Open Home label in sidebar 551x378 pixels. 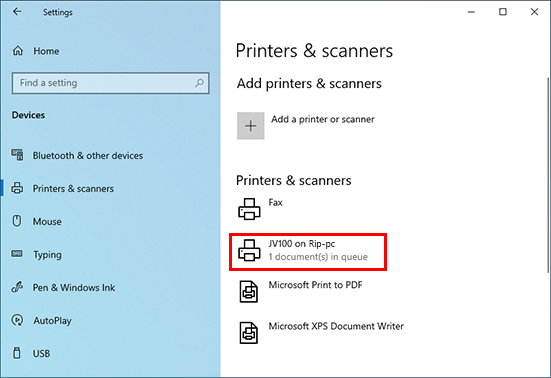tap(46, 51)
